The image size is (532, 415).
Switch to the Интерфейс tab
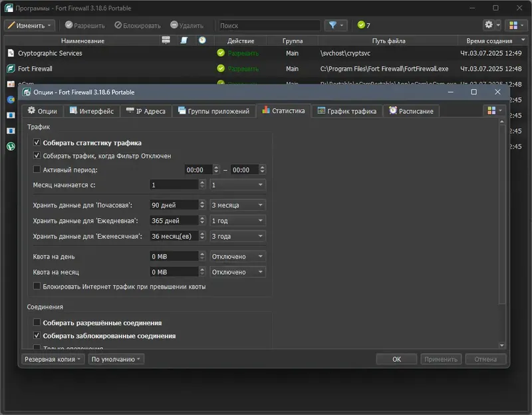coord(92,111)
